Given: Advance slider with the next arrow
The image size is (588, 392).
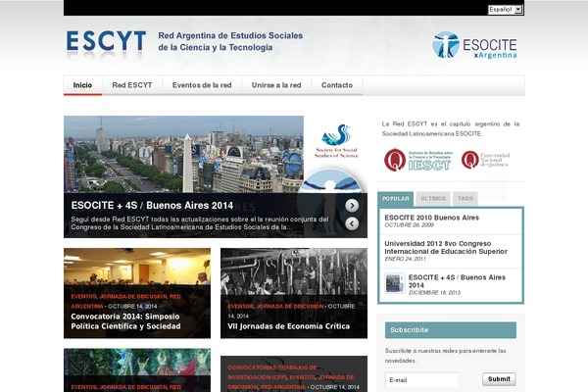Looking at the screenshot, I should [x=352, y=205].
